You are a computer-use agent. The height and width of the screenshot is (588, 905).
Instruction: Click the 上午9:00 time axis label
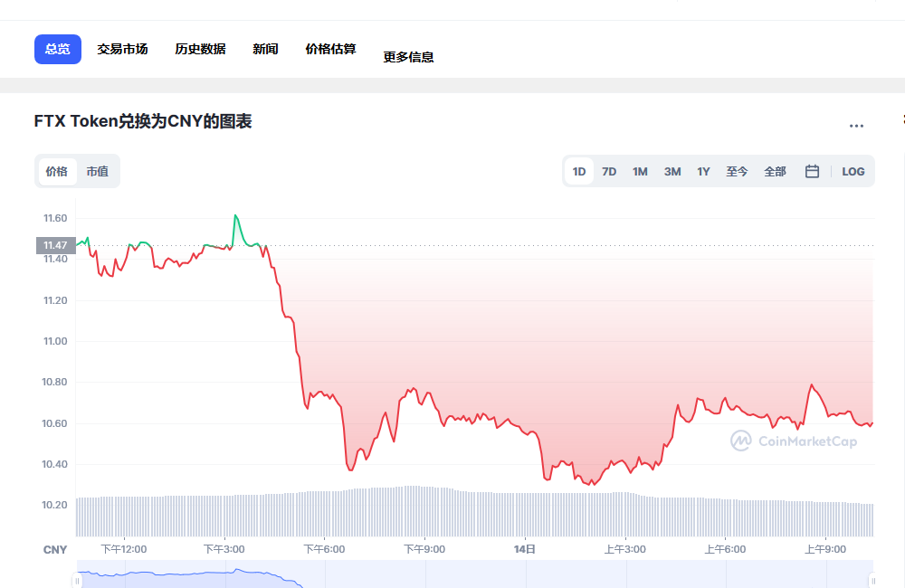[x=825, y=549]
